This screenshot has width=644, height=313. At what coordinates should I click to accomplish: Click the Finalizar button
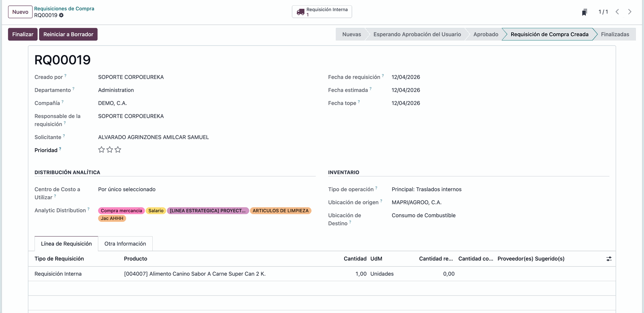23,34
